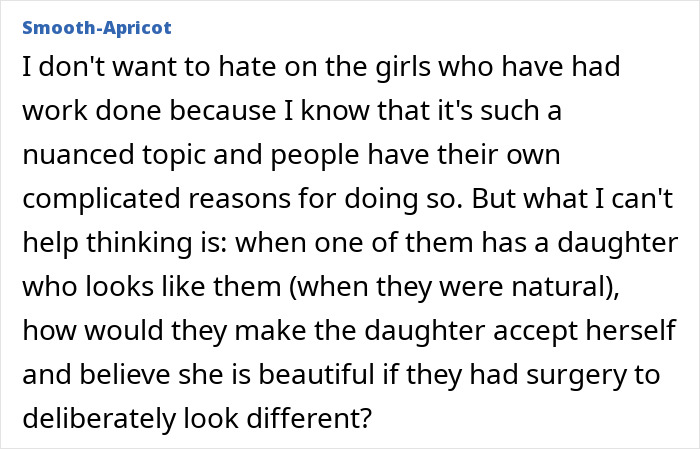Click the word "girls" in the first line
The height and width of the screenshot is (449, 700).
(403, 67)
